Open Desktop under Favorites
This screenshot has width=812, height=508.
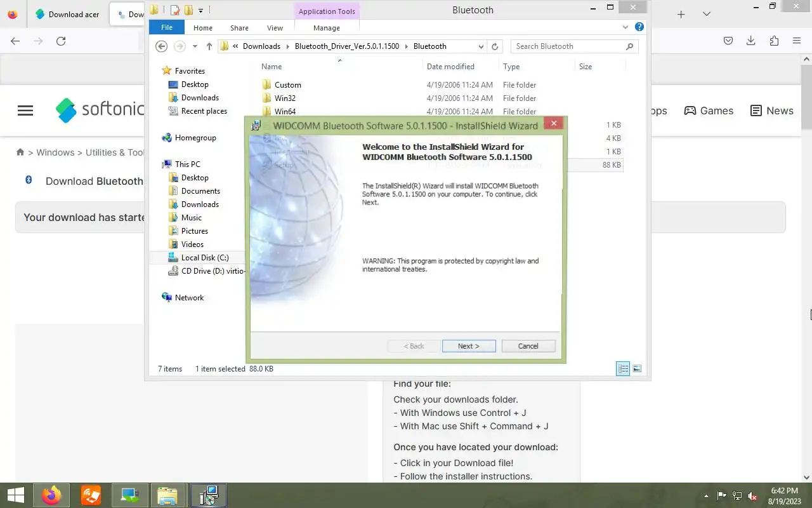[x=195, y=84]
